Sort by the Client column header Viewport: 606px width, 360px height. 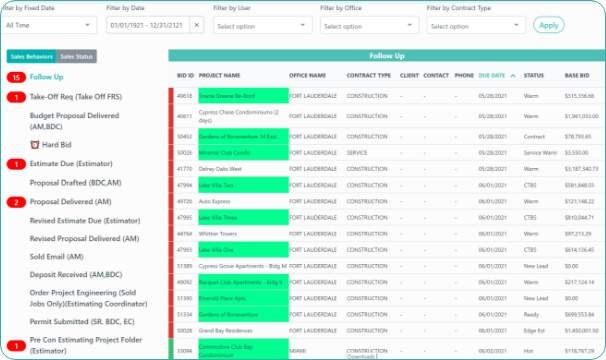[409, 75]
